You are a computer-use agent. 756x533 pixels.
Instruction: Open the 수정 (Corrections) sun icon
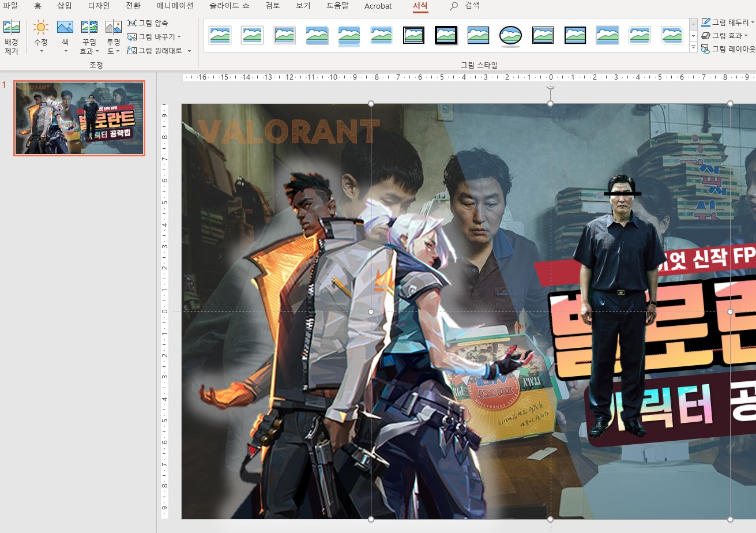pyautogui.click(x=41, y=27)
